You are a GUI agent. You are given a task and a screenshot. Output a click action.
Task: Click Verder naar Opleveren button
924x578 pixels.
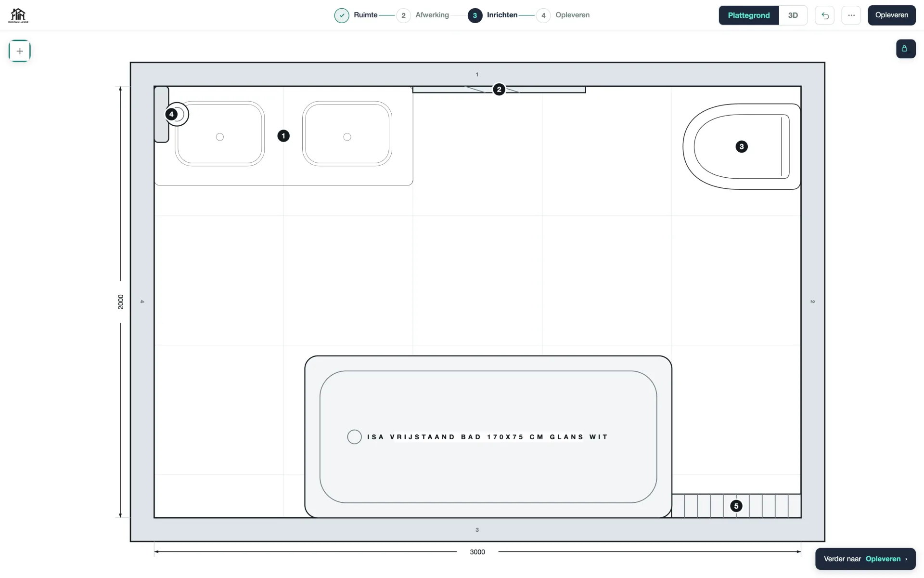click(x=865, y=559)
